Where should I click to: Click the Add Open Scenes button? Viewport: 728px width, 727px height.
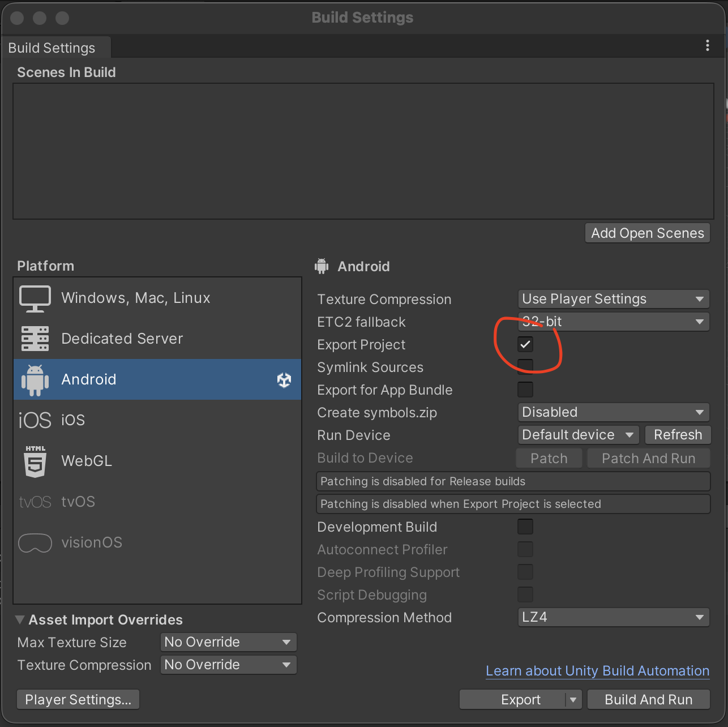648,233
